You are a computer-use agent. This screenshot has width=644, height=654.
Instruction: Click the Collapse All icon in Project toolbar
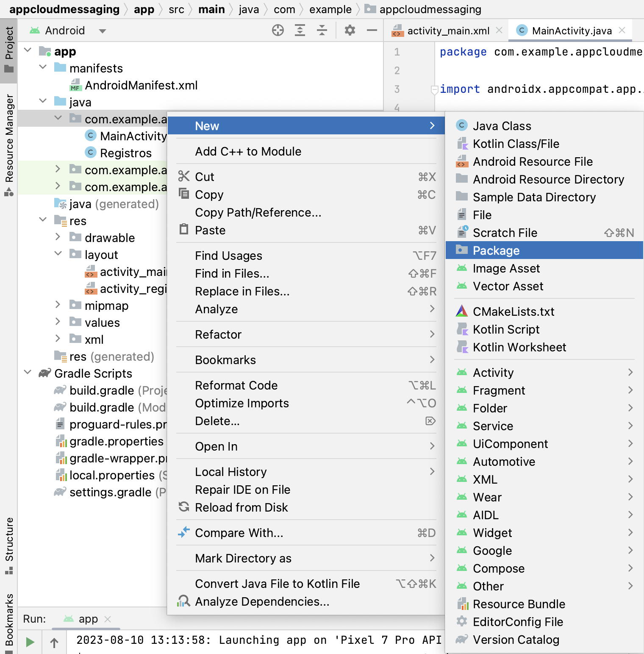pos(322,30)
